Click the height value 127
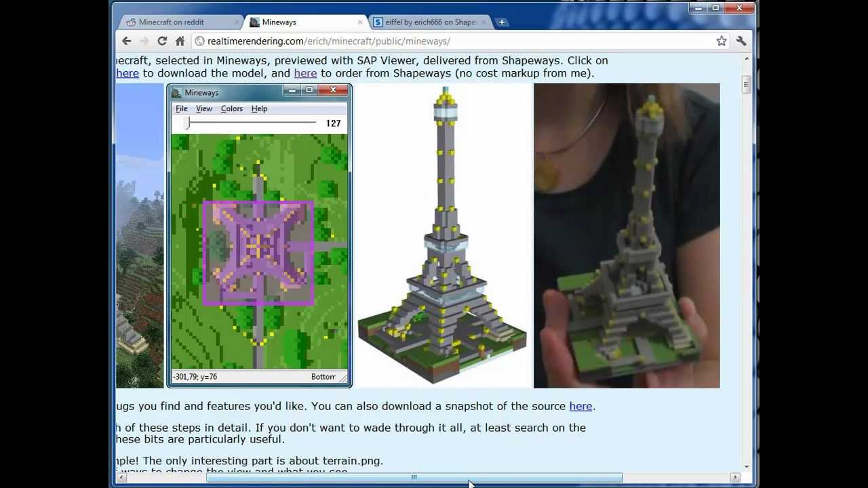This screenshot has width=868, height=488. point(333,123)
